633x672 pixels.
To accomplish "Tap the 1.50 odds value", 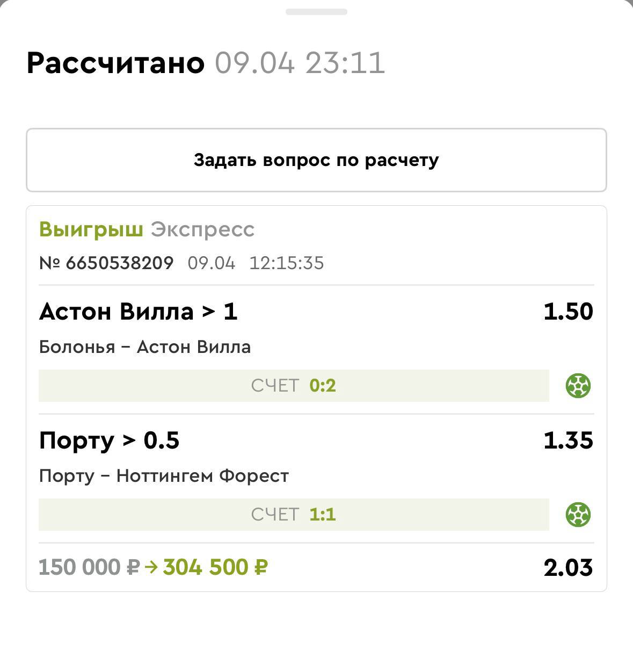I will (568, 312).
